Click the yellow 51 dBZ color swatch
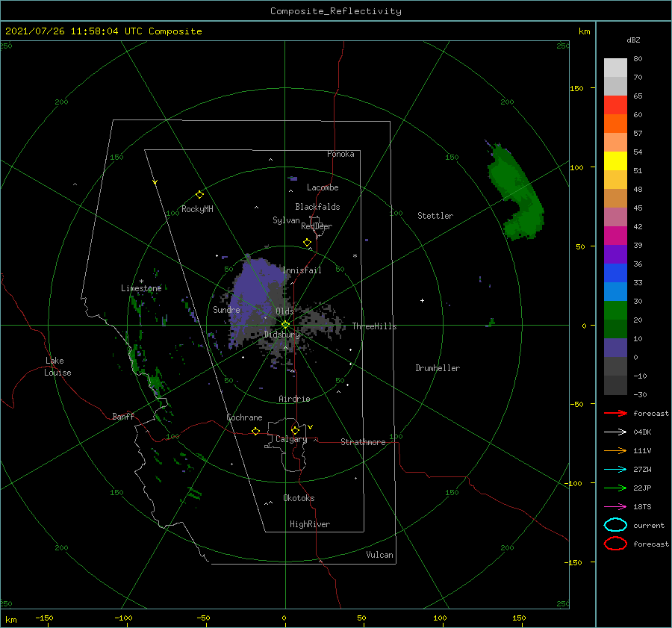 [615, 161]
